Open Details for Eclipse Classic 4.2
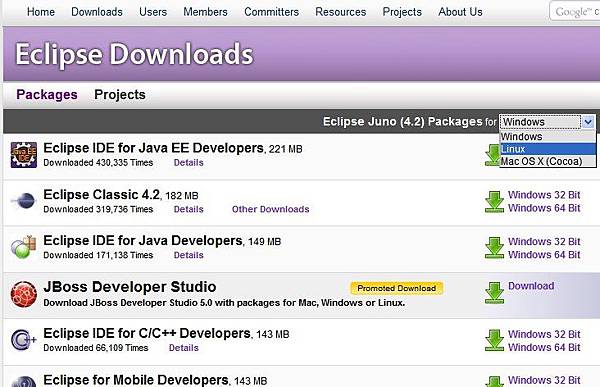The width and height of the screenshot is (600, 387). click(x=189, y=209)
